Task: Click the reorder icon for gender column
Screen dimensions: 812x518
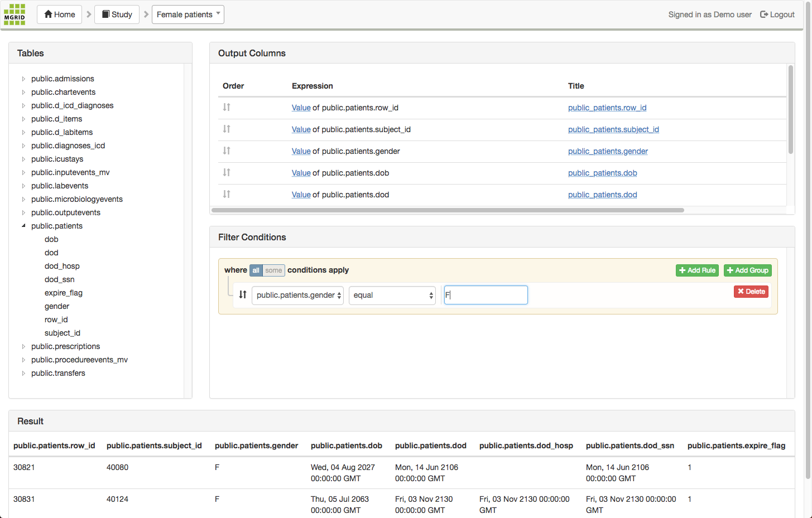Action: tap(227, 151)
